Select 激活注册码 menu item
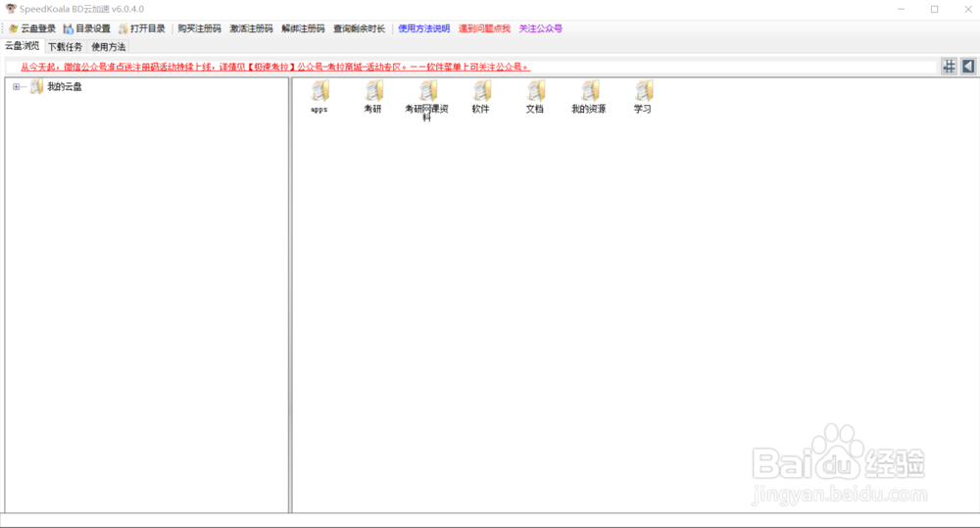 click(251, 28)
